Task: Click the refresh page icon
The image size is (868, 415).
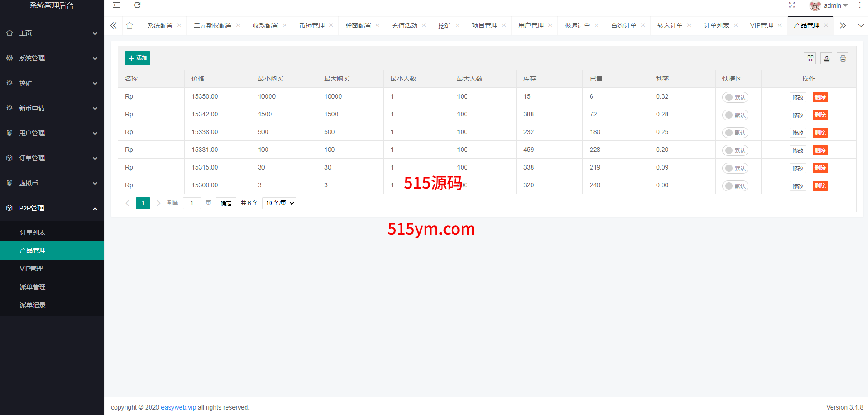Action: 137,5
